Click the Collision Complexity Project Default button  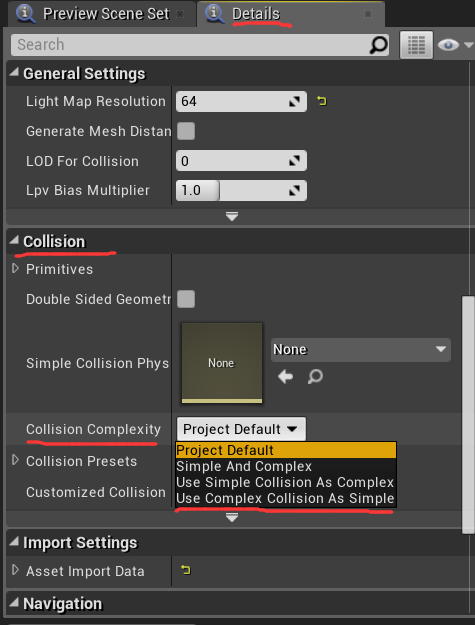coord(241,429)
